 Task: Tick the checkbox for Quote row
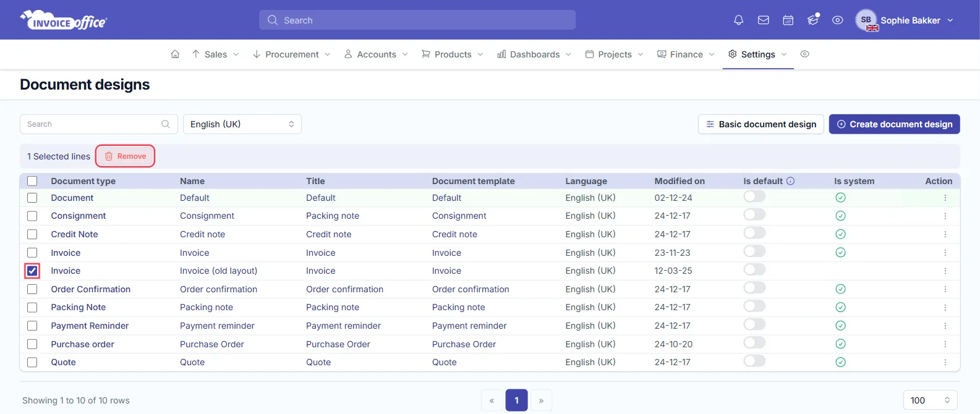click(32, 363)
